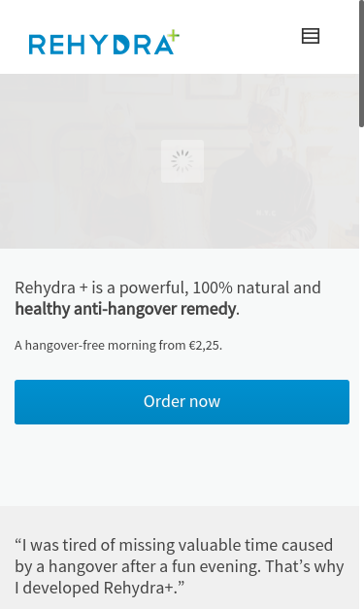Click the loading spinner on hero image
Screen dimensions: 364x609
(182, 161)
